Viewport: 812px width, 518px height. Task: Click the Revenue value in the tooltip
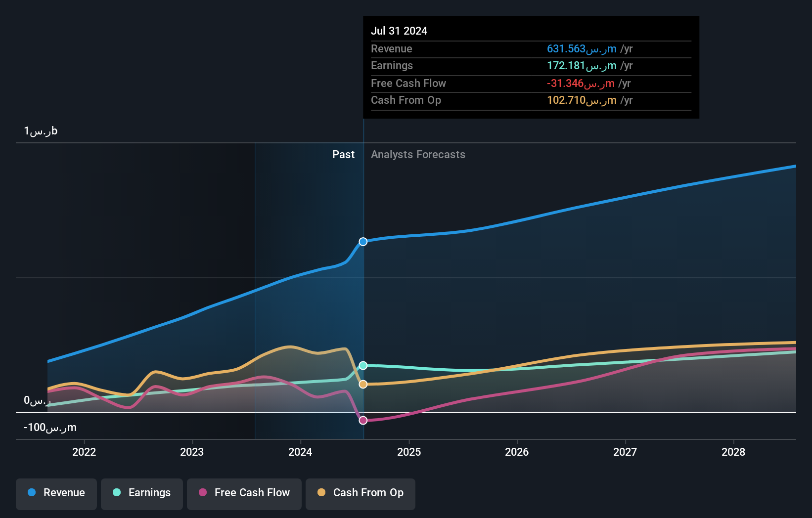click(x=582, y=48)
